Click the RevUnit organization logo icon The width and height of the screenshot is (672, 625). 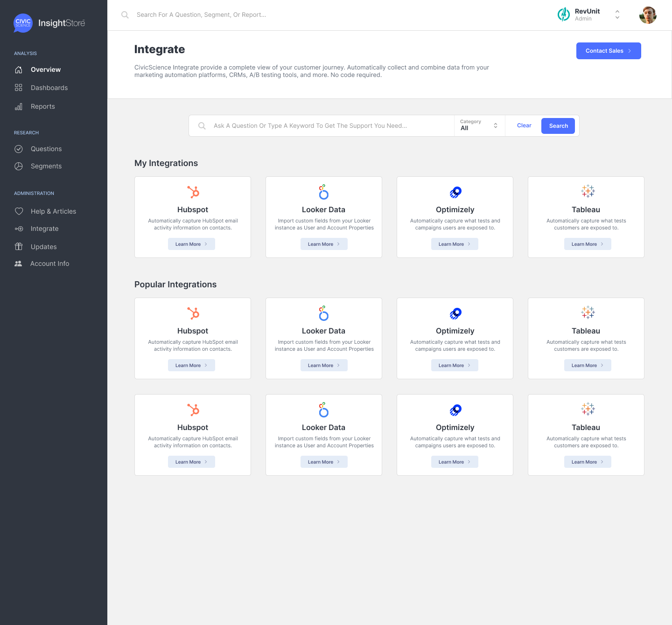[564, 14]
